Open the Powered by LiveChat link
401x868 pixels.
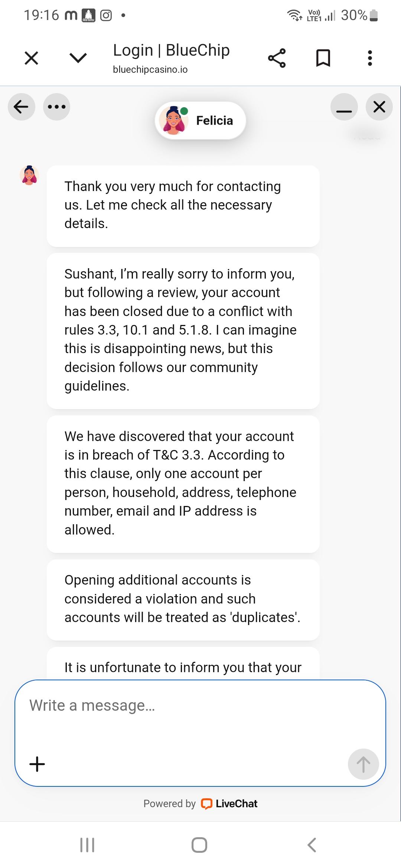[x=200, y=803]
